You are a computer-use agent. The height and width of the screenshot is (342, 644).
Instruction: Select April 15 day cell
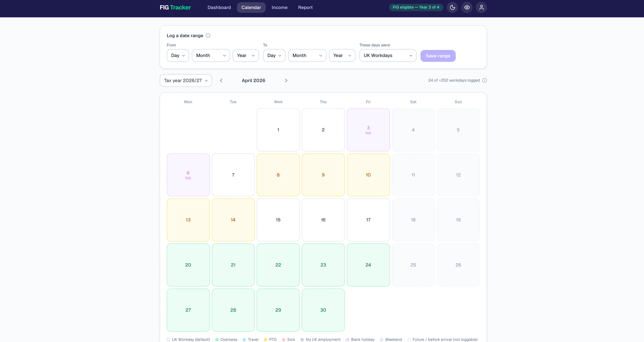tap(278, 220)
